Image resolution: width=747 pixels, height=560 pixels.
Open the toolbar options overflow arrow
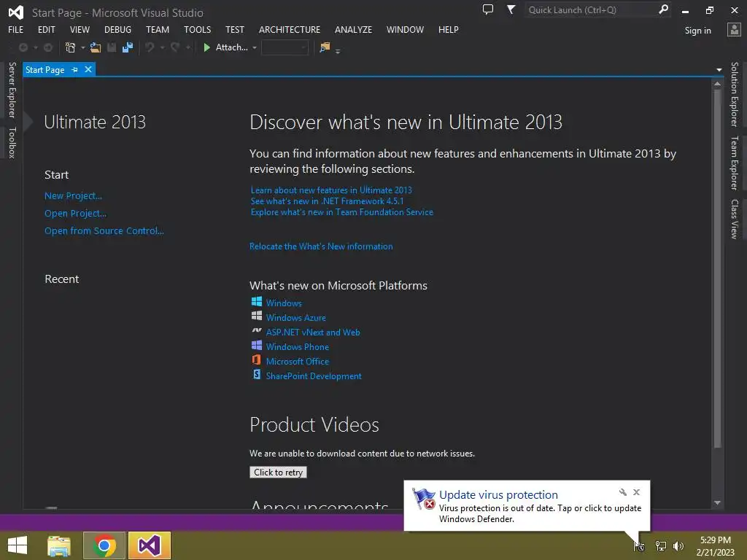tap(338, 51)
